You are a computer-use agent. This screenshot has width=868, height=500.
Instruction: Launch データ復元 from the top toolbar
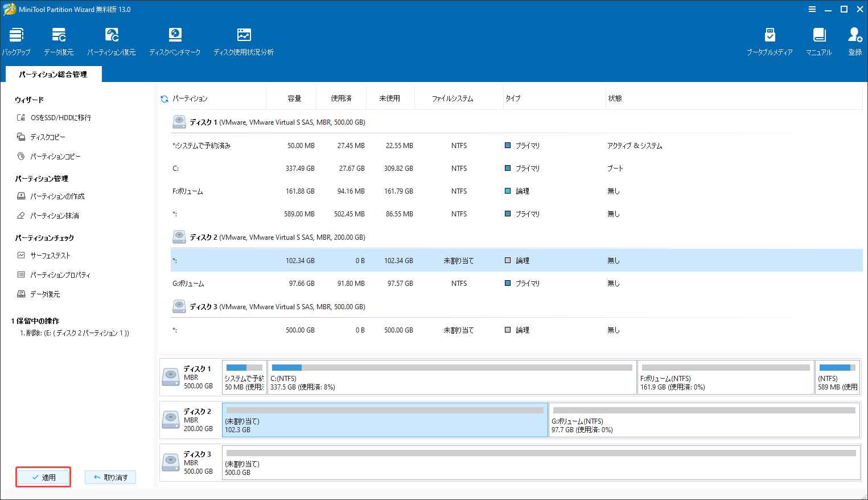(58, 40)
